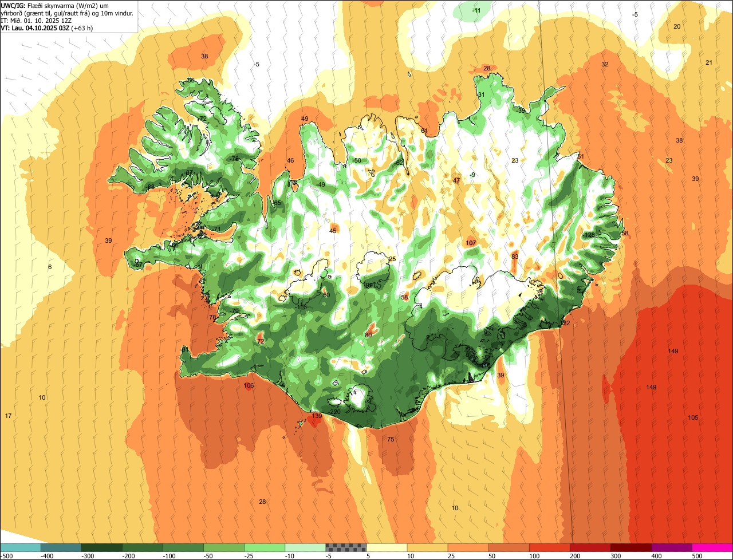The image size is (733, 560).
Task: Click the '20' value in the northeast corner
Action: tap(677, 26)
